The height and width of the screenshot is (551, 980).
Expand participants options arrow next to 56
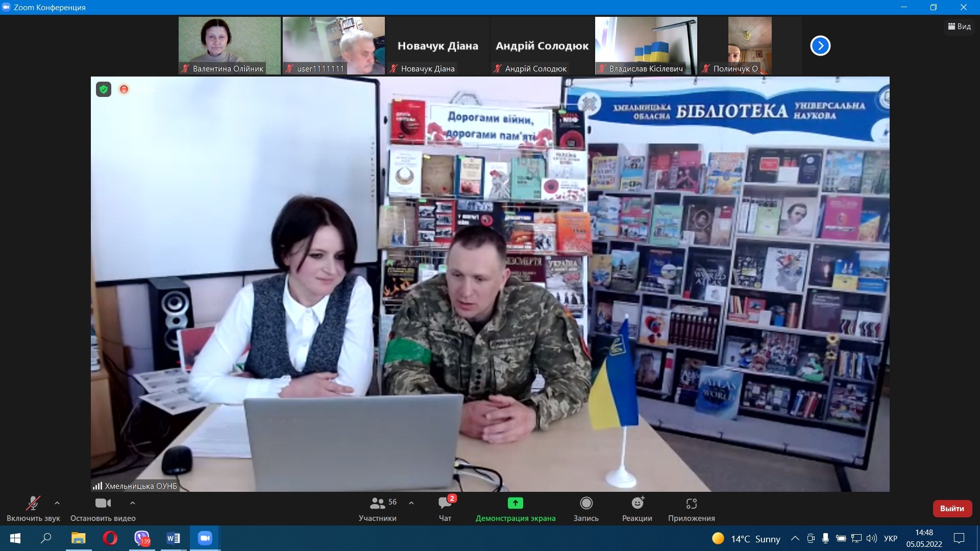pyautogui.click(x=411, y=503)
